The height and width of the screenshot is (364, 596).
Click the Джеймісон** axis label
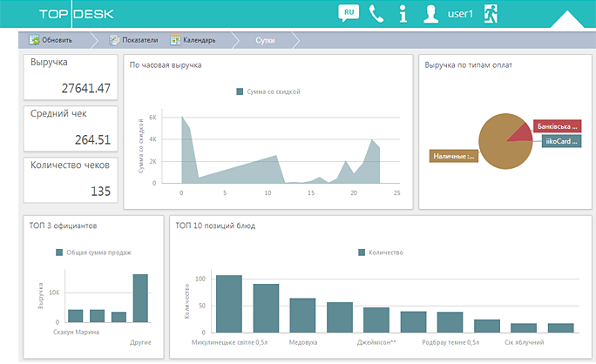(376, 342)
